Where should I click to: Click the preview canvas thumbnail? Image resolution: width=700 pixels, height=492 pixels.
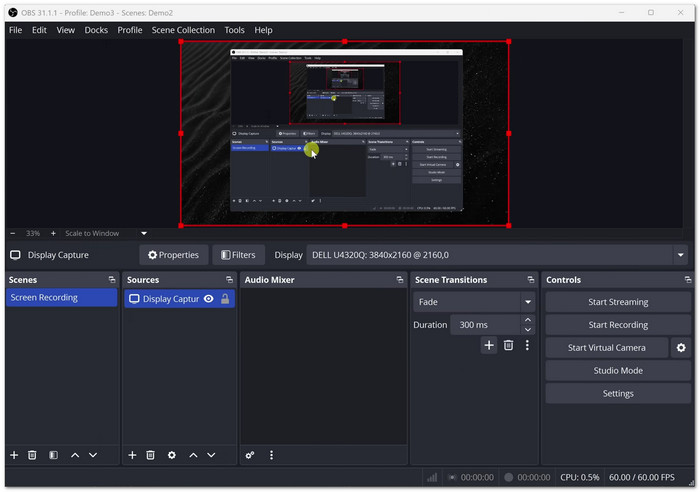pyautogui.click(x=345, y=133)
